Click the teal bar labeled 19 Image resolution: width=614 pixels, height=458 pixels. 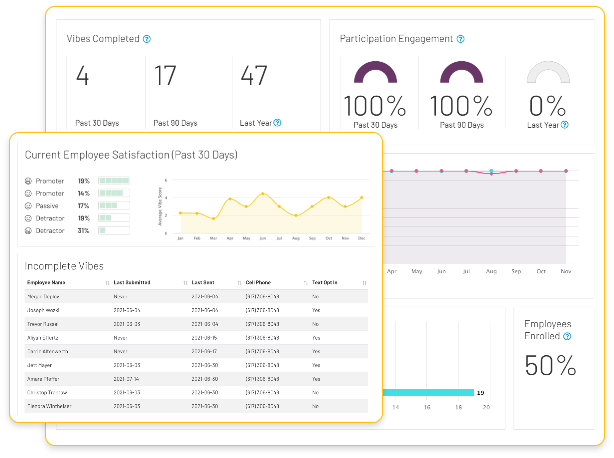428,392
